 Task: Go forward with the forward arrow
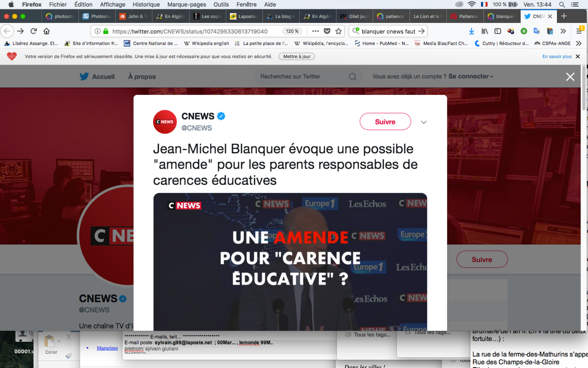(21, 31)
